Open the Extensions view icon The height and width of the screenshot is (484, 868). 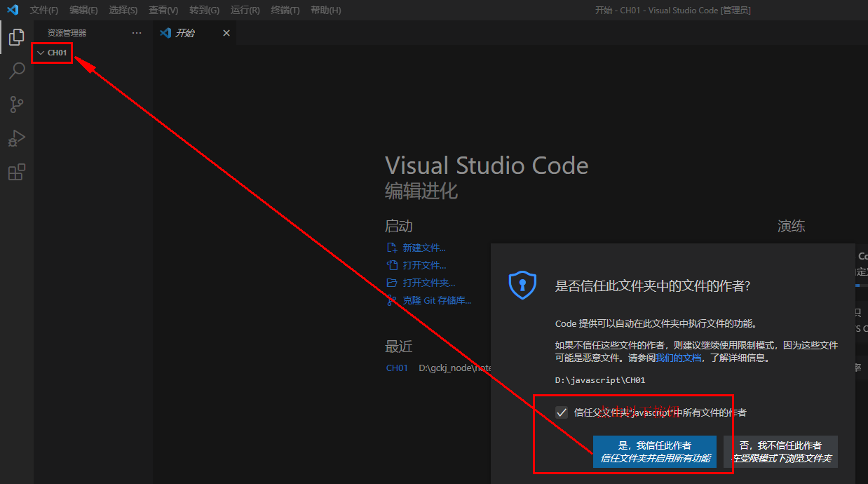coord(17,172)
